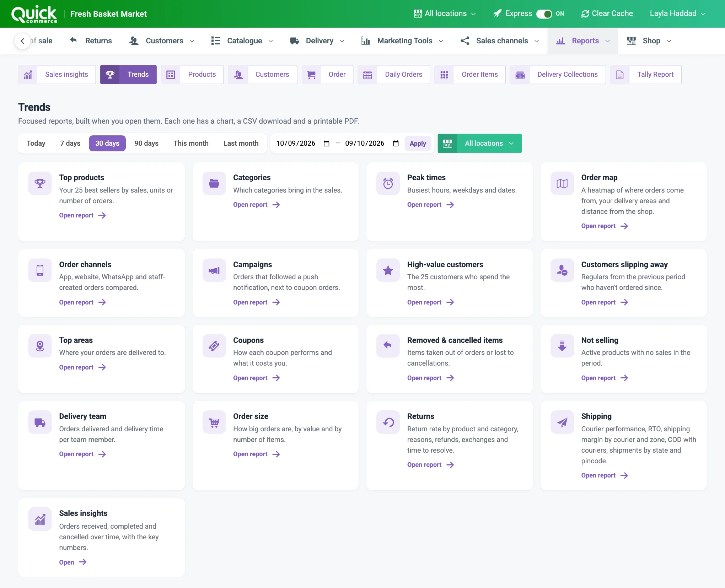Turn off the Express toggle

pyautogui.click(x=544, y=14)
